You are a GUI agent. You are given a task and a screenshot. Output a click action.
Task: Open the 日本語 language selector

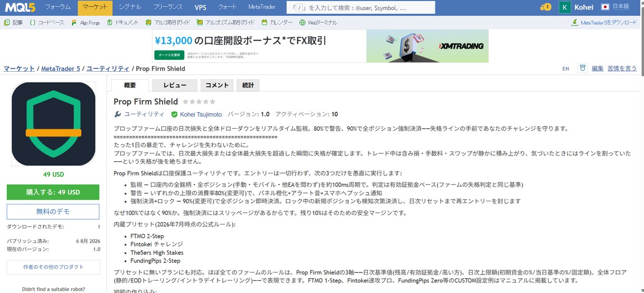(620, 7)
